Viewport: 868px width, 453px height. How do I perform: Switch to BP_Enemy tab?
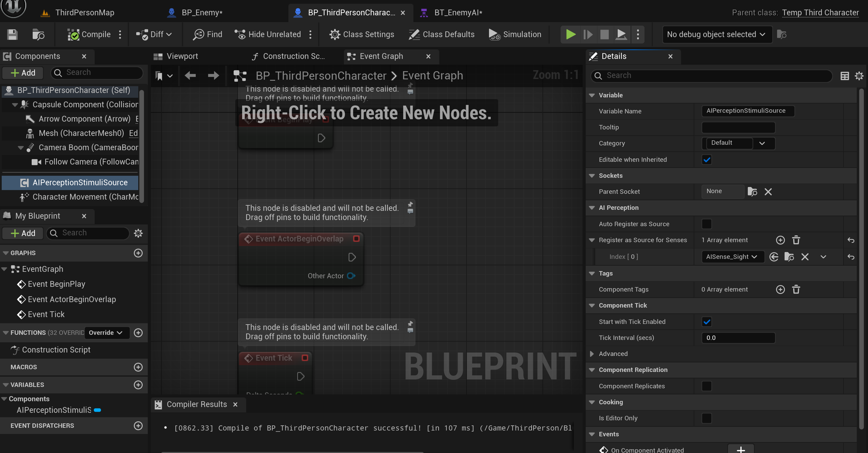pyautogui.click(x=195, y=13)
